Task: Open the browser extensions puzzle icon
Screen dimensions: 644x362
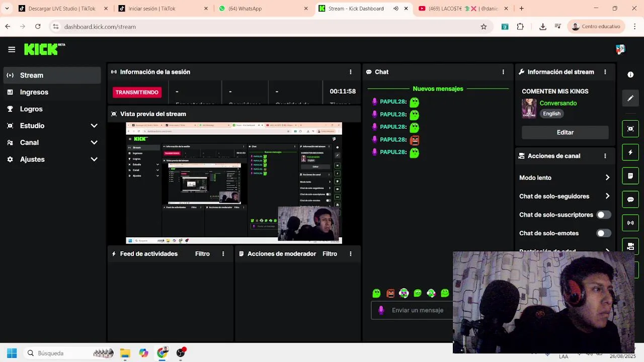Action: 520,27
